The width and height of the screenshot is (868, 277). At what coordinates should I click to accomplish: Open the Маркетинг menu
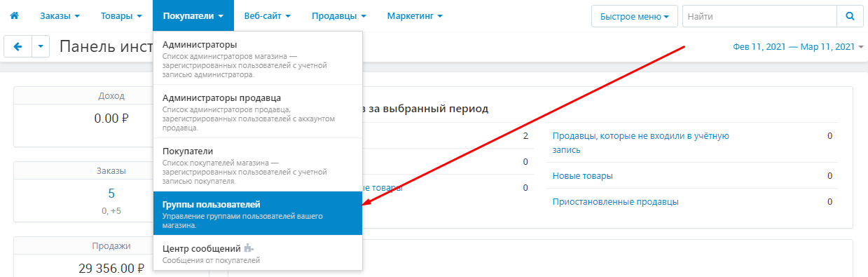[415, 15]
